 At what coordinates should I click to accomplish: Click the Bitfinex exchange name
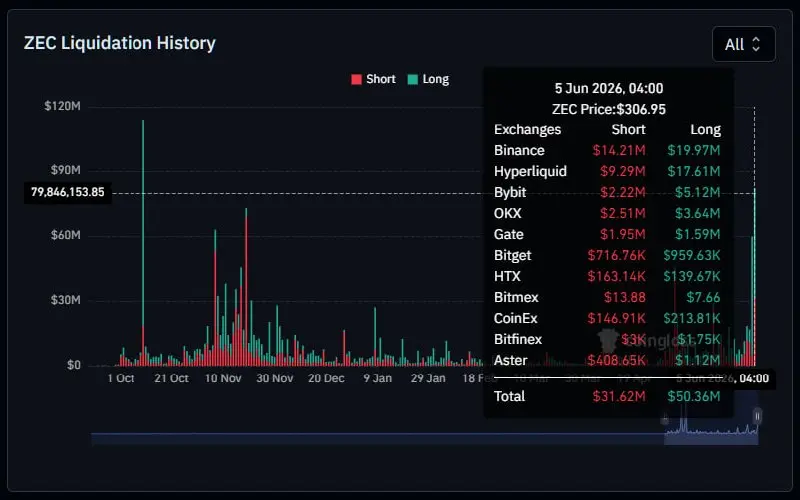(x=517, y=339)
